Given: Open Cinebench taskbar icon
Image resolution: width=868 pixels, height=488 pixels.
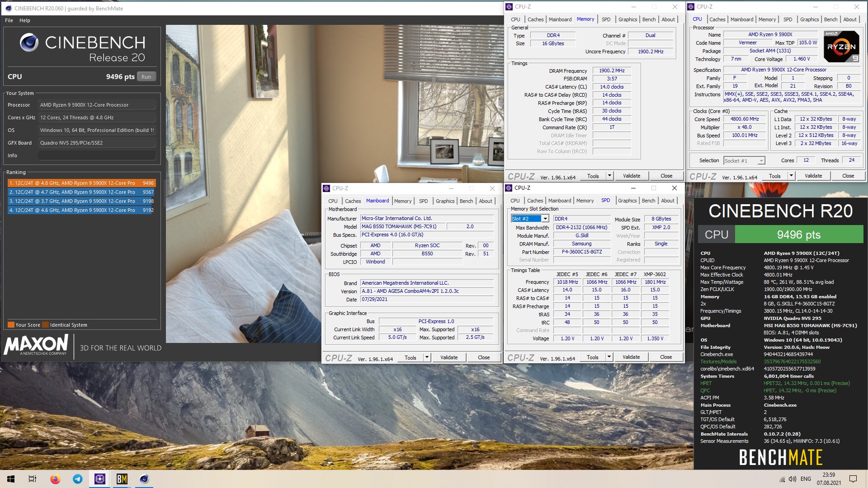Looking at the screenshot, I should (x=144, y=479).
